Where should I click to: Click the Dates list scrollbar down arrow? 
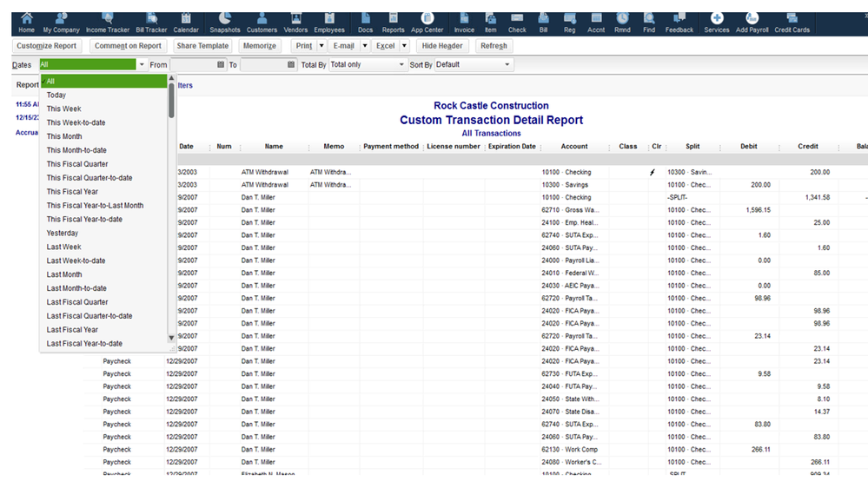tap(171, 338)
